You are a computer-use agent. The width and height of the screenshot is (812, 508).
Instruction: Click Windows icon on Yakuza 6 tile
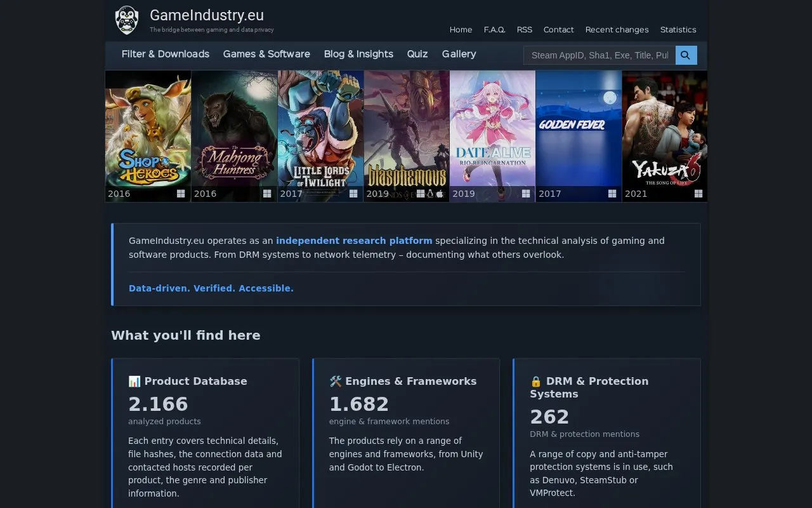[x=698, y=194]
